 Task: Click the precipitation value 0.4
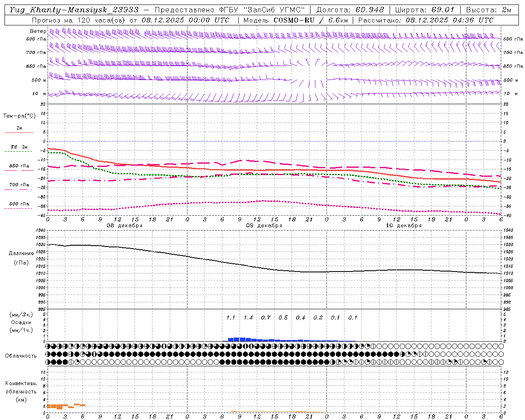point(301,318)
